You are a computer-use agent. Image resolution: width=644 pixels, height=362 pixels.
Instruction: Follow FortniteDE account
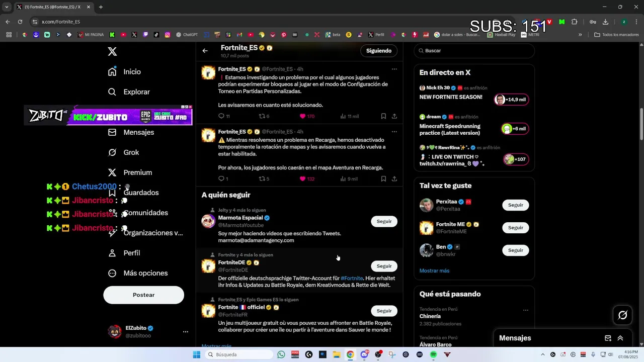click(x=384, y=266)
